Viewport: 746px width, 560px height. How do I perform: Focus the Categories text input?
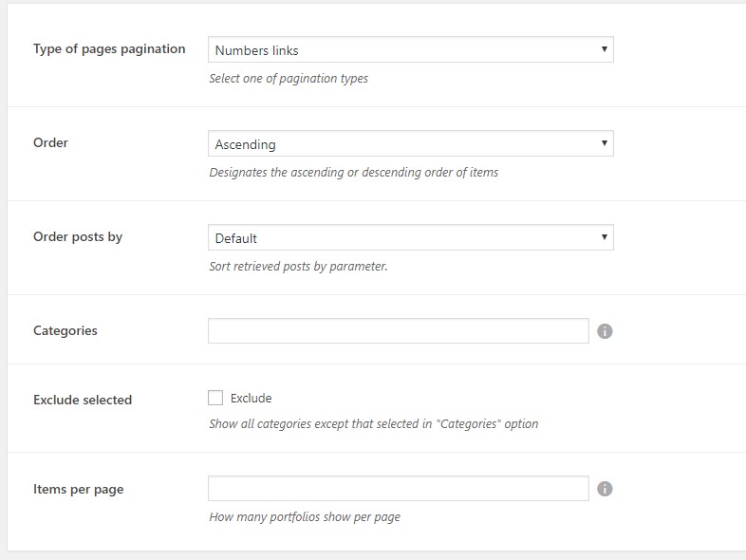pos(399,331)
